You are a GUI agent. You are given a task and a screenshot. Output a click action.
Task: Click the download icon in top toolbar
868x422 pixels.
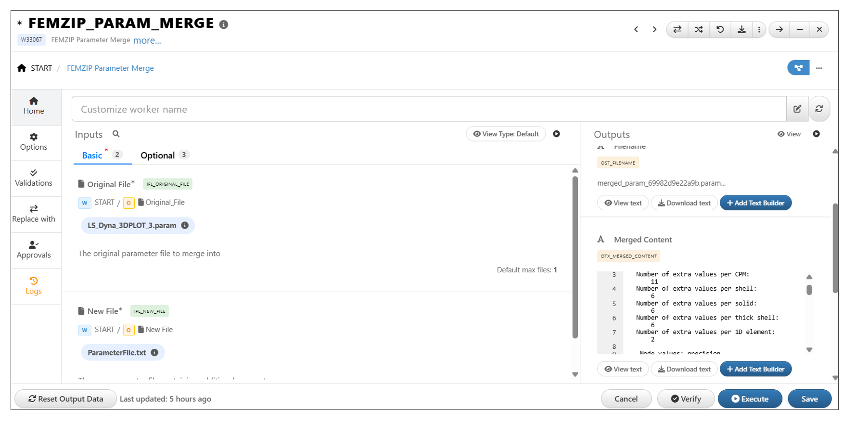click(x=741, y=29)
